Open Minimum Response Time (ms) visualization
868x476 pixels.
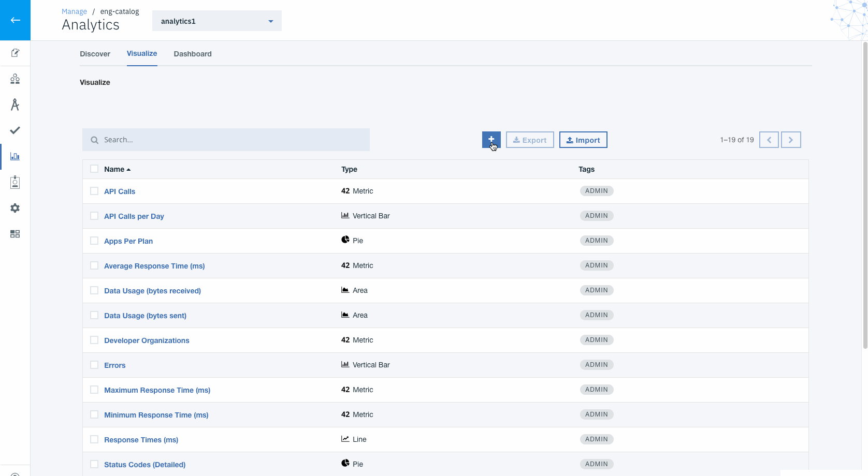(x=156, y=415)
